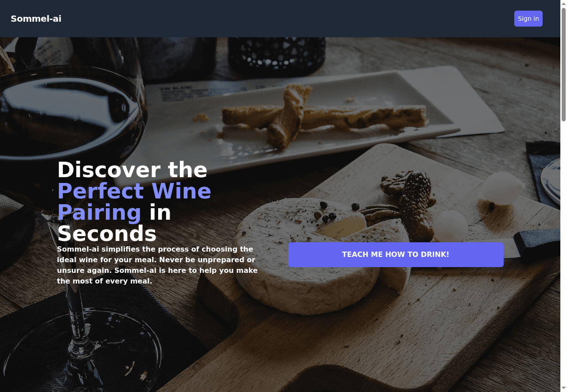Screen dimensions: 567x392
Task: Click the scrollbar down arrow
Action: point(563,388)
